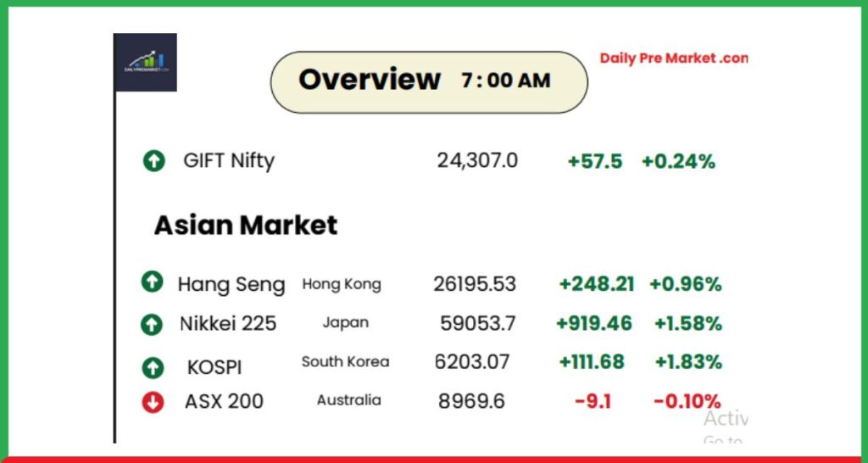The image size is (868, 463).
Task: Click the Asian Market section heading
Action: (246, 225)
